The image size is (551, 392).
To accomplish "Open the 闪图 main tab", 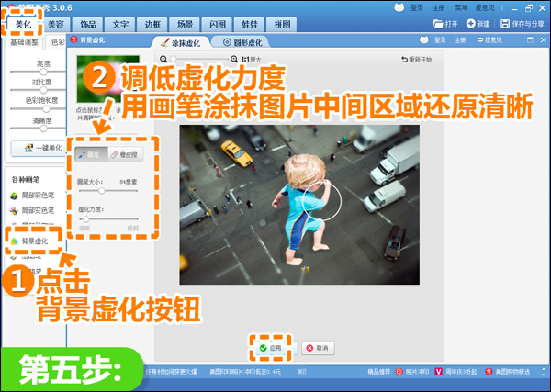I will pos(217,25).
